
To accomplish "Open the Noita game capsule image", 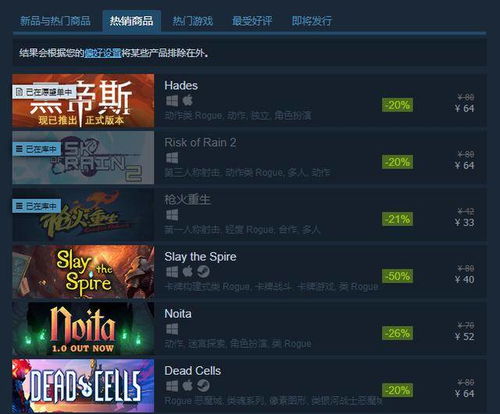I will tap(83, 328).
